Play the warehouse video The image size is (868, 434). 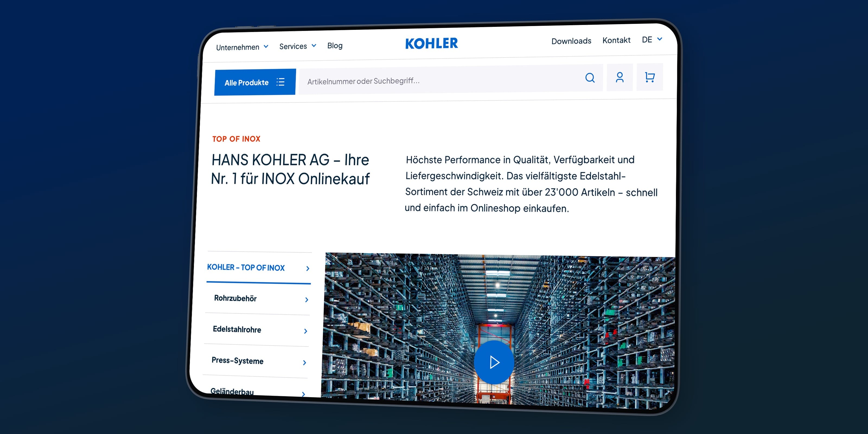(x=494, y=362)
